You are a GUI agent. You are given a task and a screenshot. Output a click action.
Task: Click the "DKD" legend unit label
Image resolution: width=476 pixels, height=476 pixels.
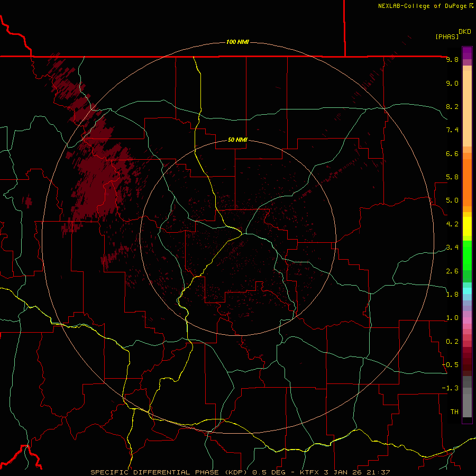[464, 32]
